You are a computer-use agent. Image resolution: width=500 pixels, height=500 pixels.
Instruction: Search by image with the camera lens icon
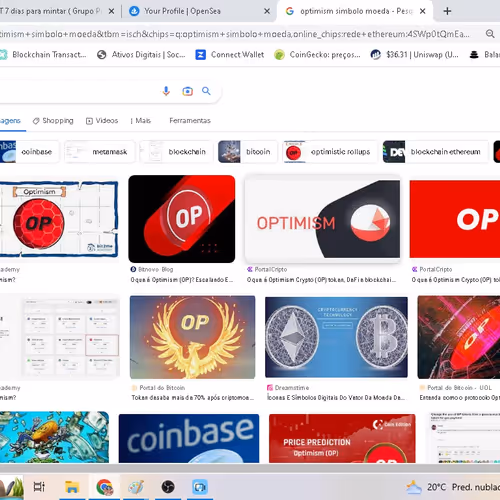click(x=187, y=91)
